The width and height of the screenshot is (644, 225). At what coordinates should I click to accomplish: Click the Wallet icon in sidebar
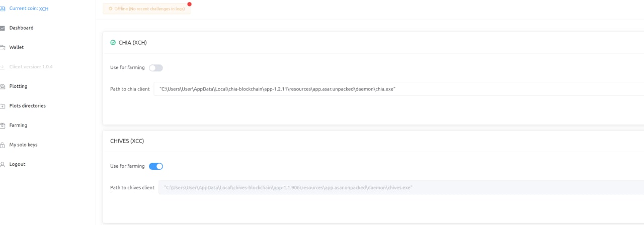tap(2, 48)
